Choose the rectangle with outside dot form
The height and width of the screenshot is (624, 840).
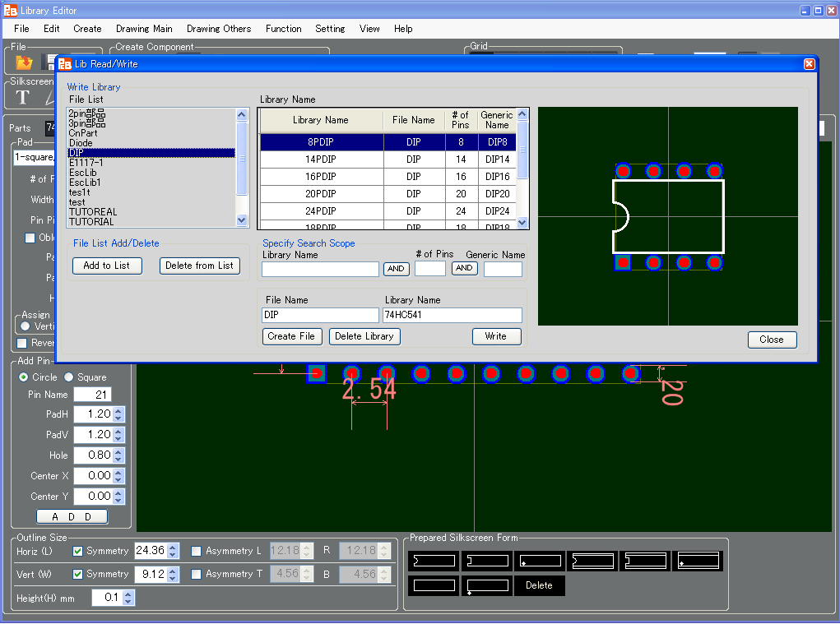point(487,585)
